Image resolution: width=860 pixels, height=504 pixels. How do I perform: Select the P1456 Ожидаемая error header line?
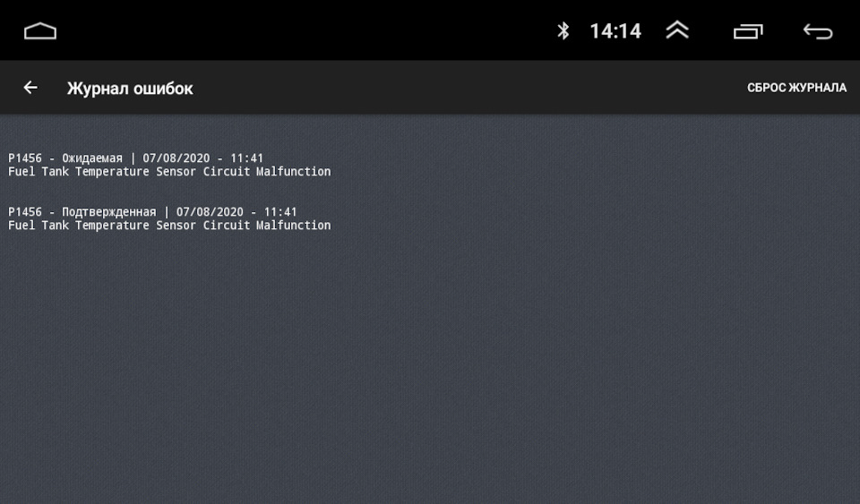(136, 158)
